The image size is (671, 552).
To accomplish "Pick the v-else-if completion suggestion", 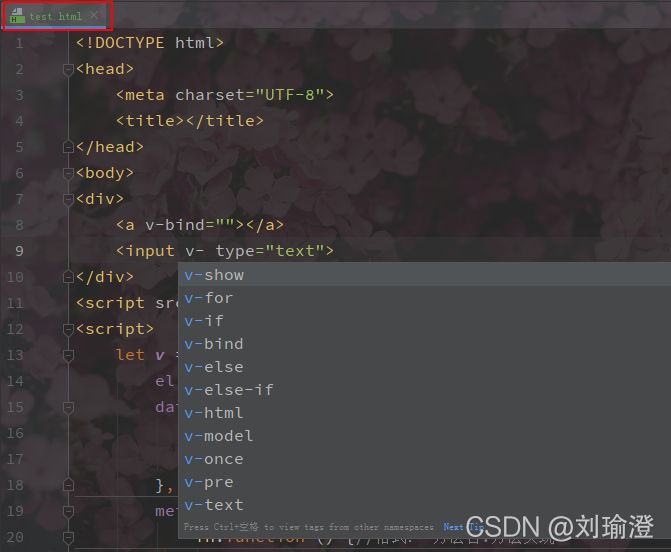I will [x=425, y=390].
